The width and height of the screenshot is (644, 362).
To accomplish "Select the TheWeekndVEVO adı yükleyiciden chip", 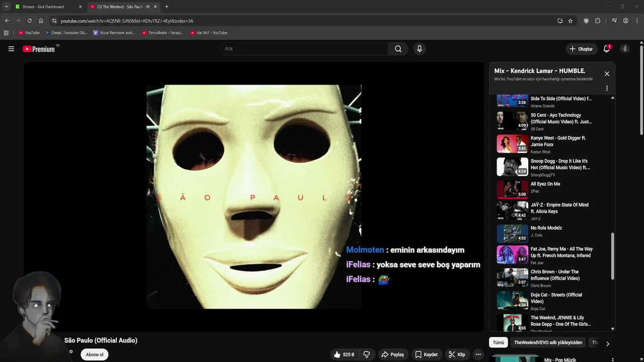I will (548, 342).
